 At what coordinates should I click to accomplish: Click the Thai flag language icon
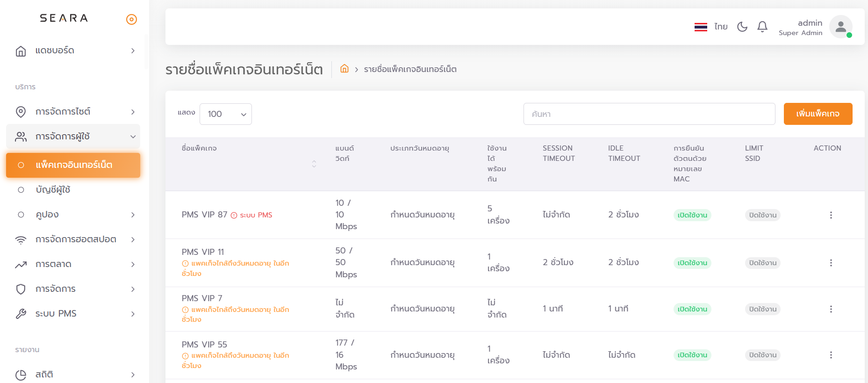(701, 27)
